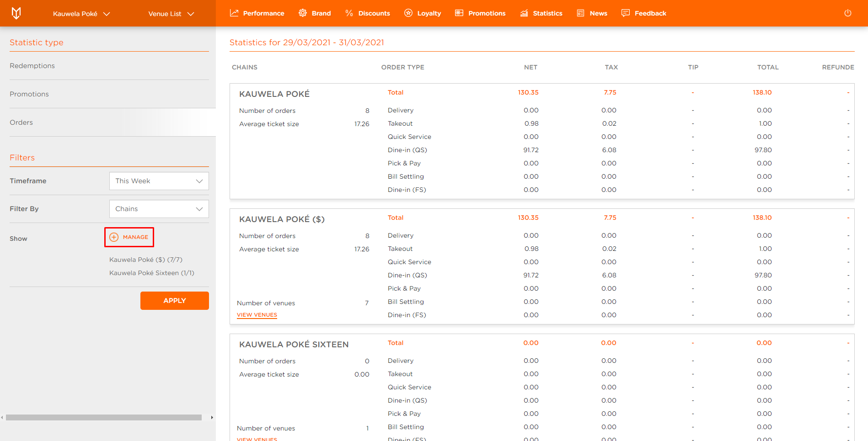Click the Promotions icon in navbar
The height and width of the screenshot is (441, 868).
coord(459,13)
